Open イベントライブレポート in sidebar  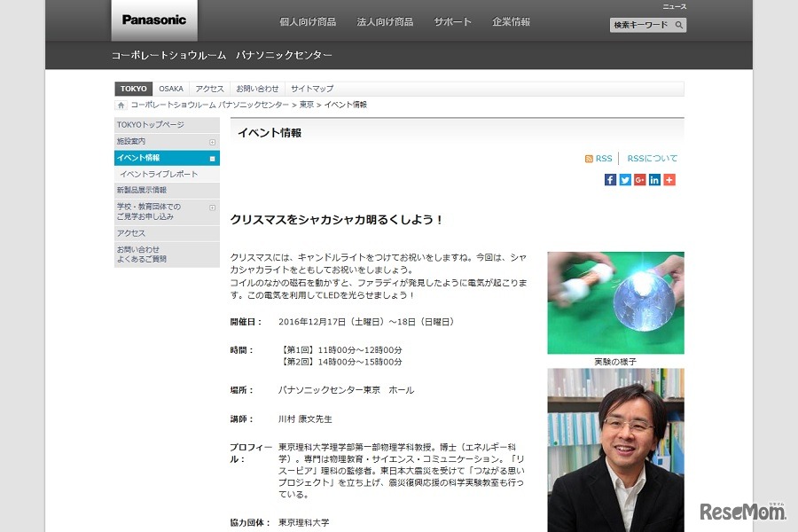pos(167,174)
